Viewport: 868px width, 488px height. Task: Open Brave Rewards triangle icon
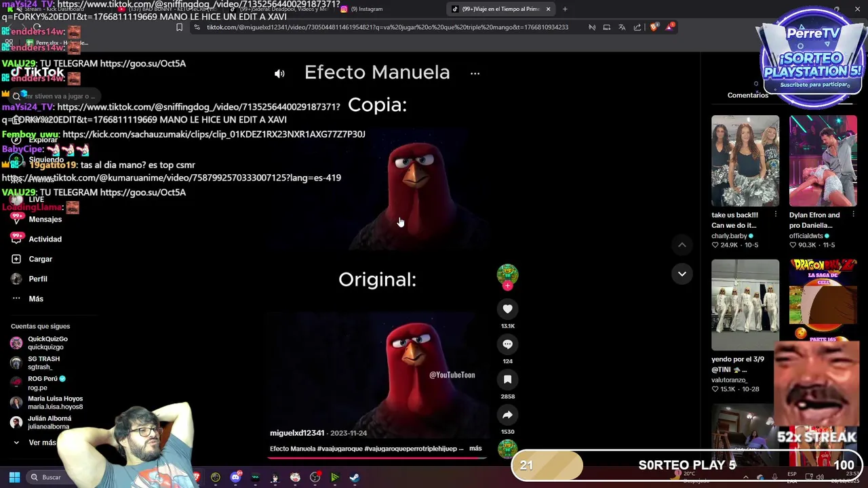click(671, 27)
